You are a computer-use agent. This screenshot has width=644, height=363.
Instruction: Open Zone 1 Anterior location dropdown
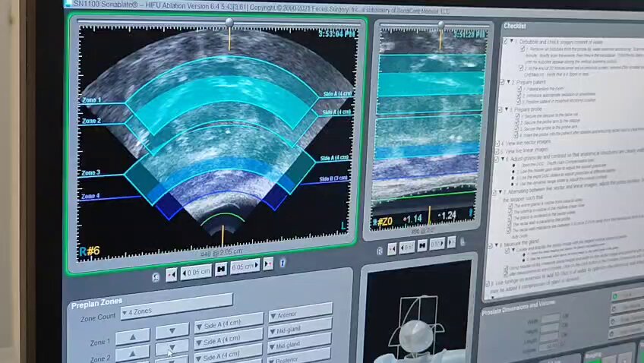tap(300, 311)
